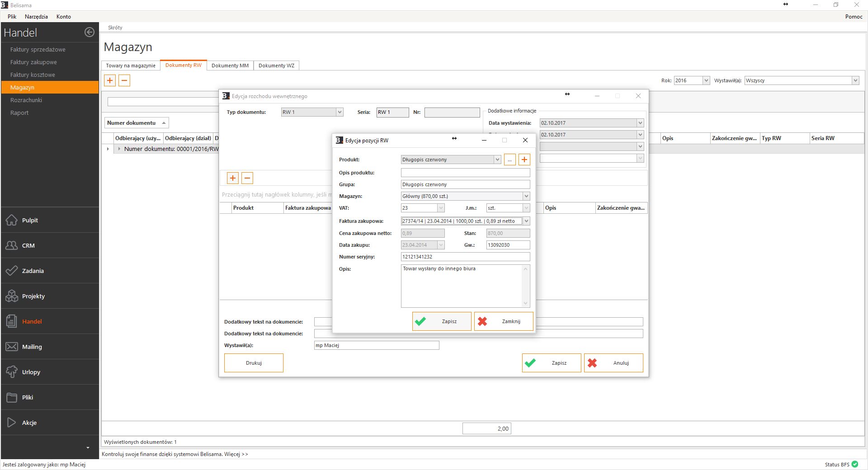
Task: Open the Pliki folder icon
Action: tap(12, 397)
